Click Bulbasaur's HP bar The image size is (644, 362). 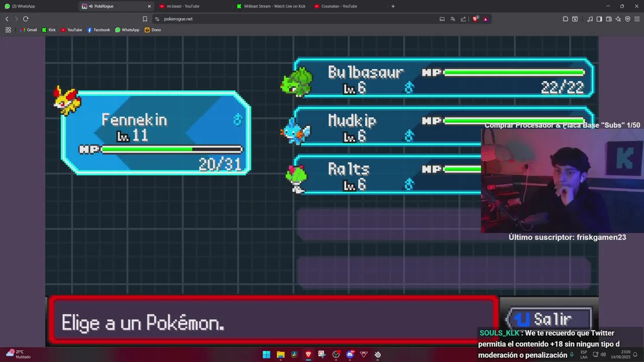pyautogui.click(x=504, y=73)
